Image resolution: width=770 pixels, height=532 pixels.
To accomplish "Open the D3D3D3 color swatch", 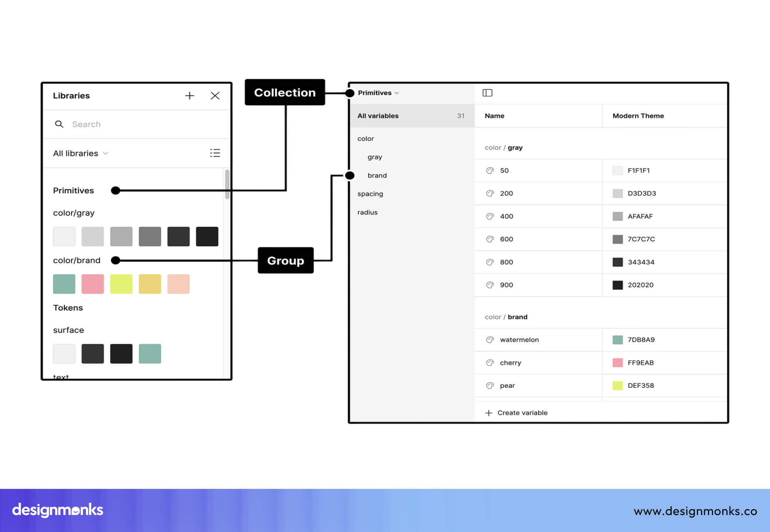I will pos(618,193).
